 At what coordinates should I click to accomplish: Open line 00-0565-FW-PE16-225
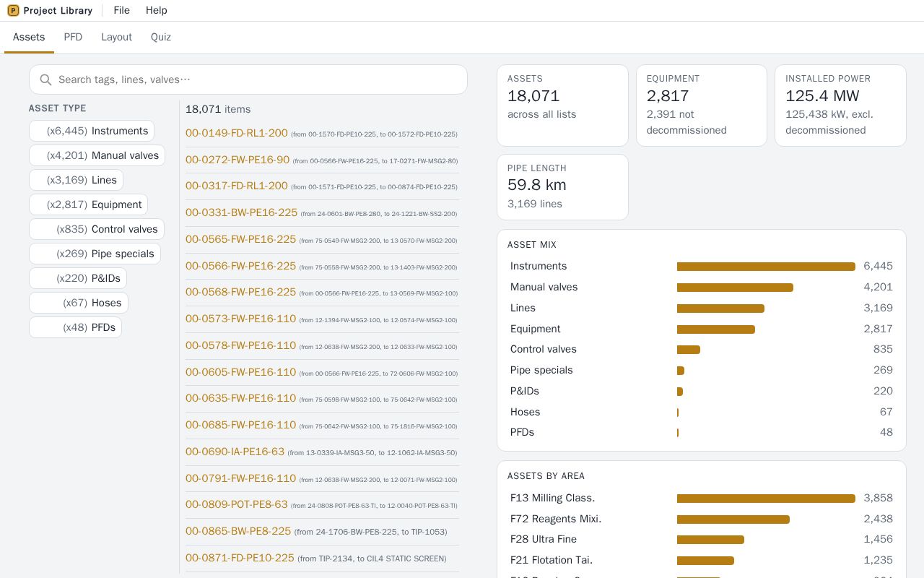(x=241, y=239)
